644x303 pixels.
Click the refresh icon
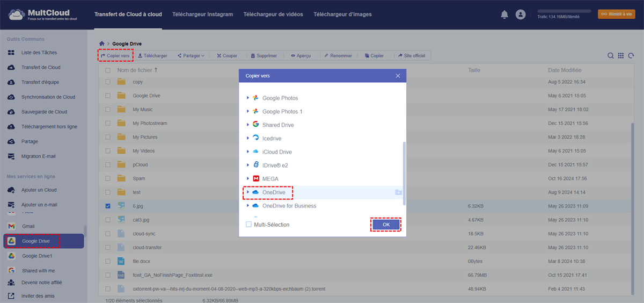point(631,56)
